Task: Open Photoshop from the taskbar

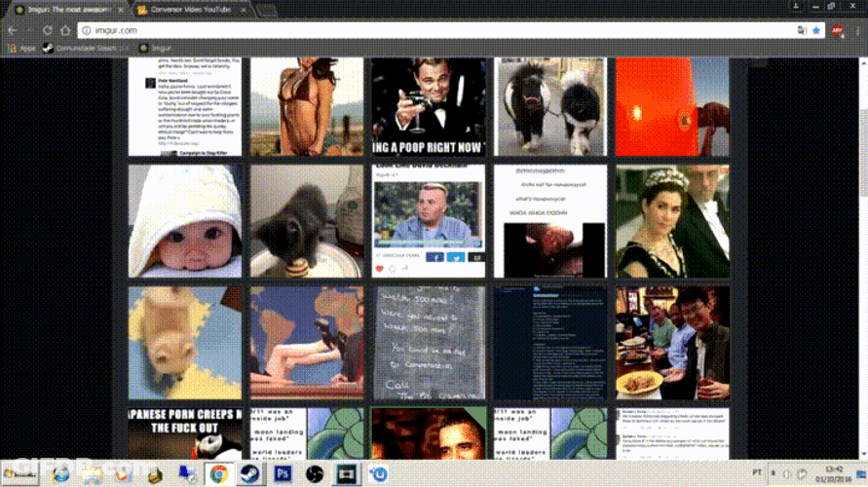Action: (x=283, y=473)
